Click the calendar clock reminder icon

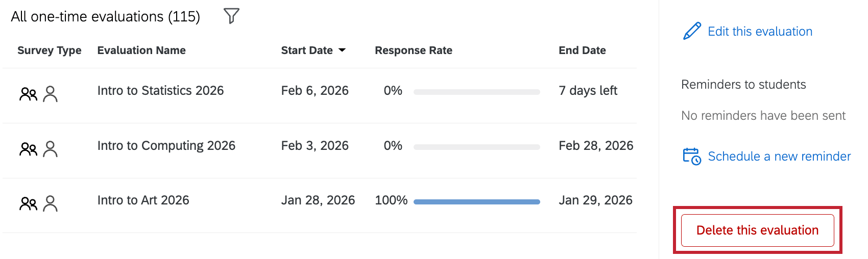click(x=692, y=156)
